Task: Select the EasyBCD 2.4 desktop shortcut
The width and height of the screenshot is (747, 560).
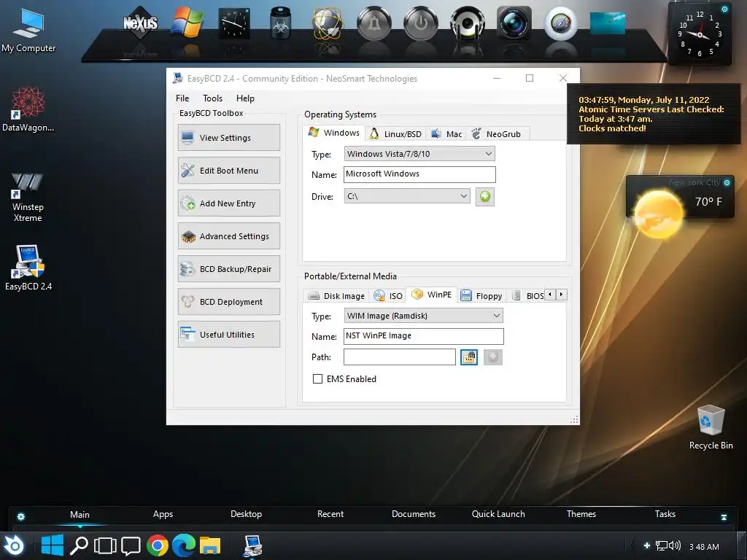Action: [x=28, y=268]
